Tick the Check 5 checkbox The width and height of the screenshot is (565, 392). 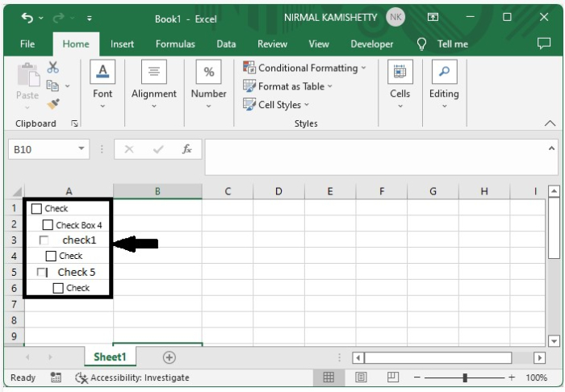coord(42,273)
